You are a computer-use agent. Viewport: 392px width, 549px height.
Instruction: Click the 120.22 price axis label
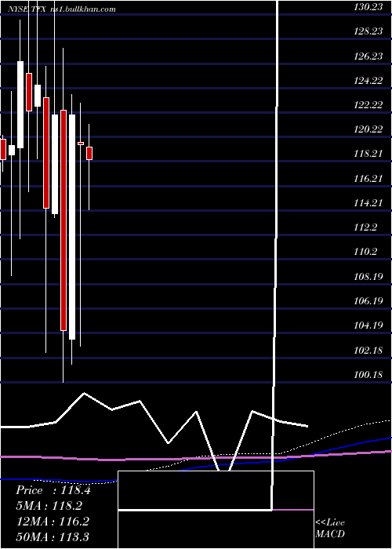pyautogui.click(x=368, y=129)
